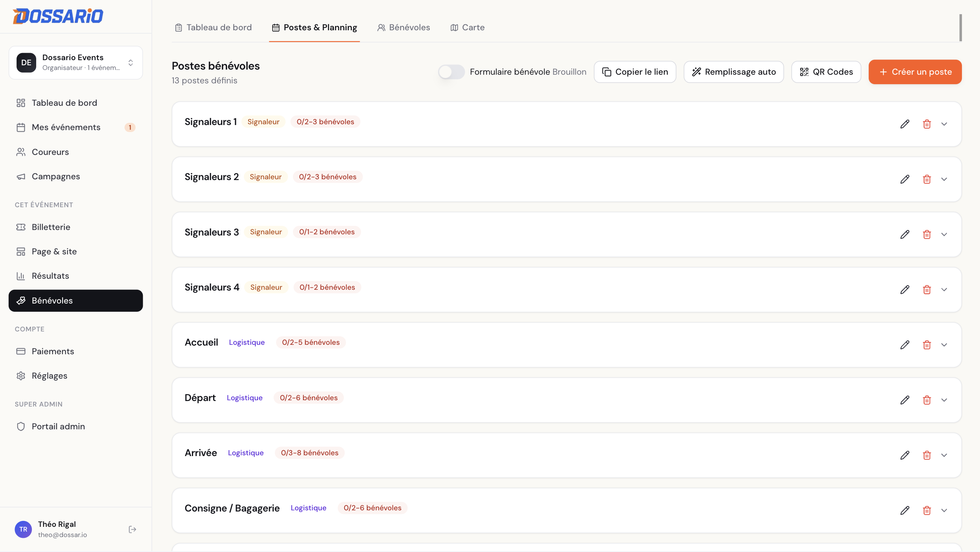Expand the Départ card
The image size is (980, 552).
(x=944, y=400)
